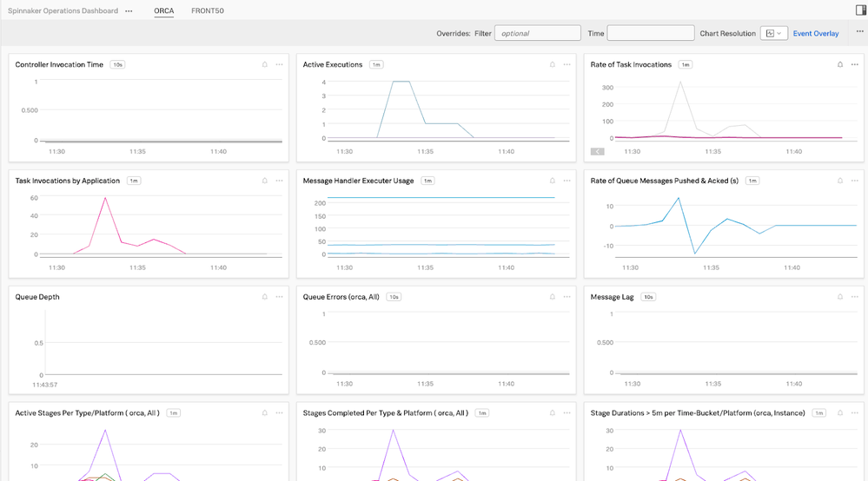Open the Chart Resolution dropdown
The height and width of the screenshot is (481, 868).
click(x=773, y=33)
